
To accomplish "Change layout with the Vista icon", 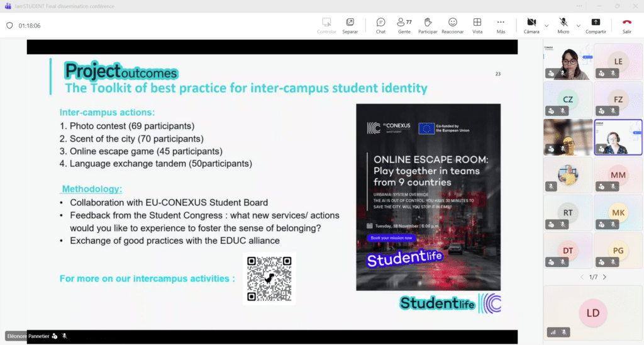I will click(477, 25).
